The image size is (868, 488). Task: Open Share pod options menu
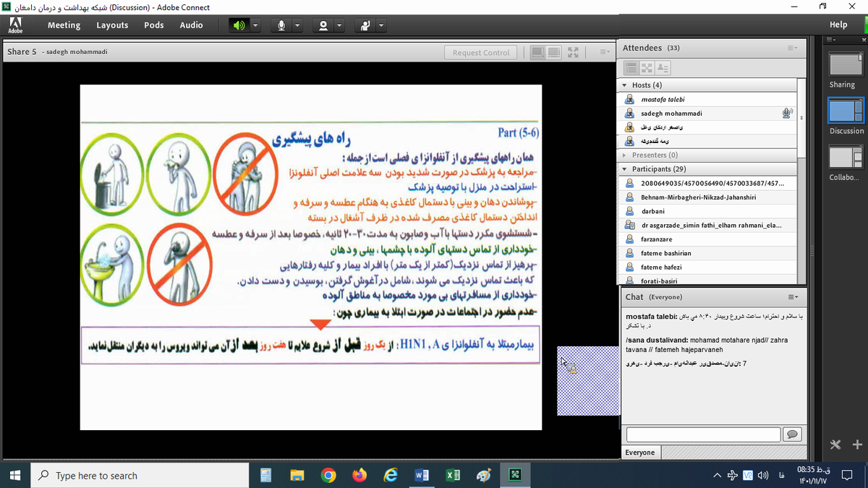(x=605, y=52)
